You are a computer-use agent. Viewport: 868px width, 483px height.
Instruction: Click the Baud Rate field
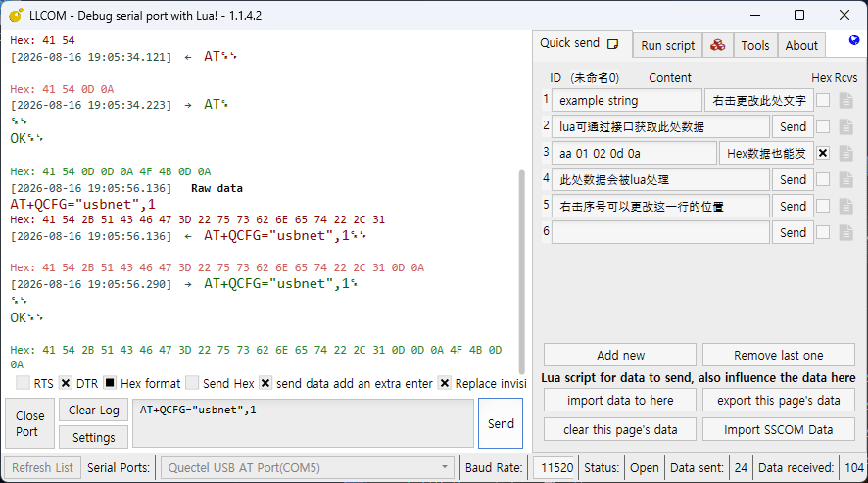click(555, 468)
